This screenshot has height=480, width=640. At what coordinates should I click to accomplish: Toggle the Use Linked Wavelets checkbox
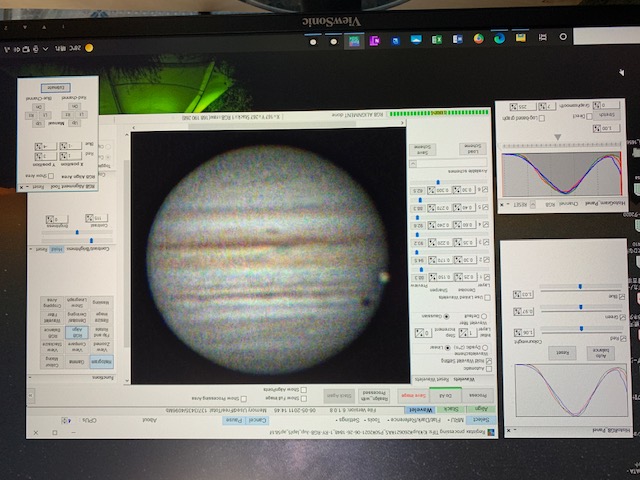[486, 298]
